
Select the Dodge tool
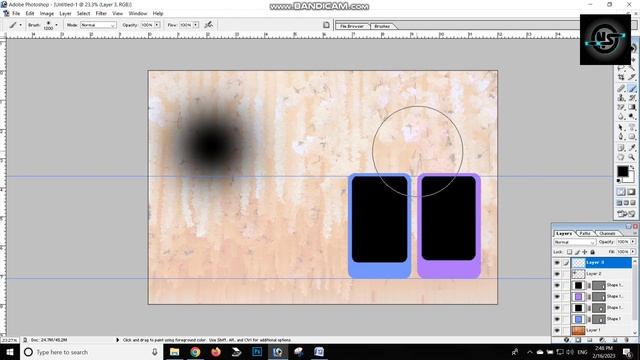click(633, 116)
